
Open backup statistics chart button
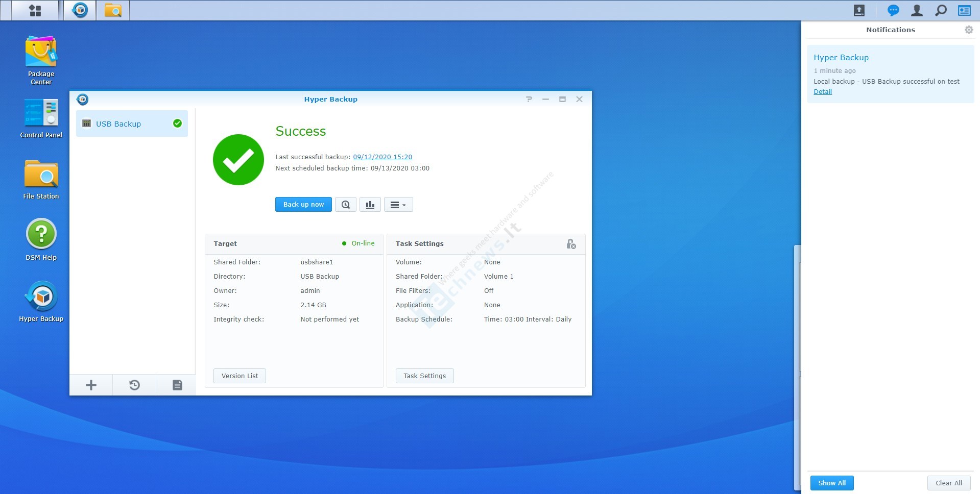tap(370, 205)
